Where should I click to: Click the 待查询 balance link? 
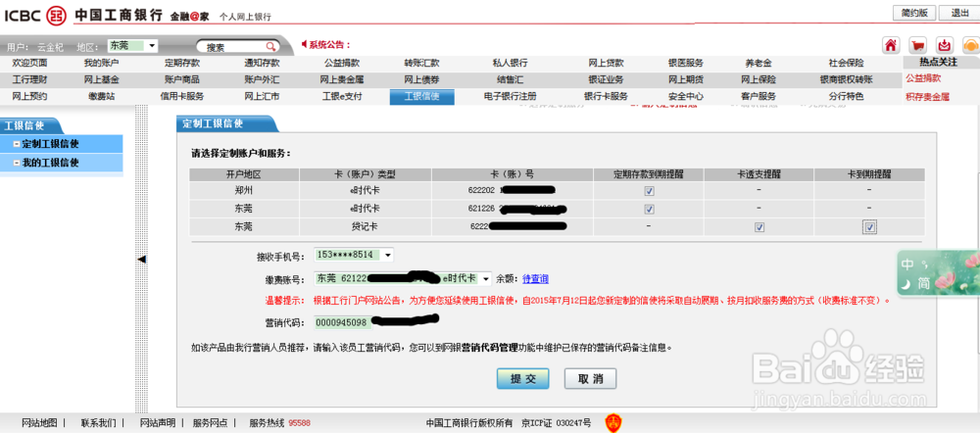tap(536, 278)
